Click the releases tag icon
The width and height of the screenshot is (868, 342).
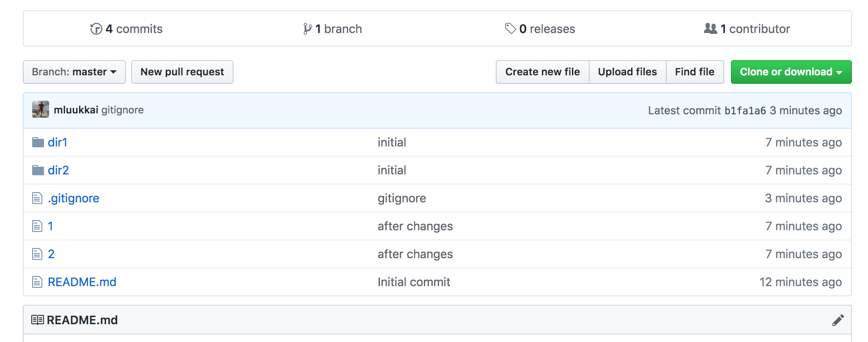tap(510, 28)
